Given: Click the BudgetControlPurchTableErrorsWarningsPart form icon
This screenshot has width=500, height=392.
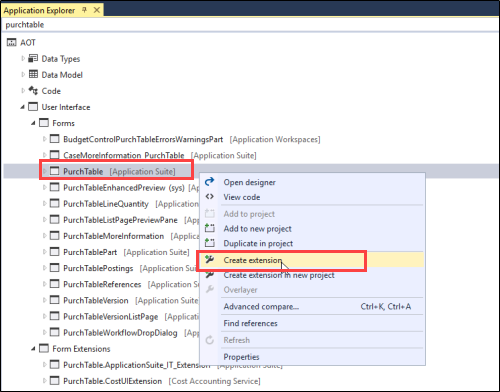Looking at the screenshot, I should coord(54,139).
